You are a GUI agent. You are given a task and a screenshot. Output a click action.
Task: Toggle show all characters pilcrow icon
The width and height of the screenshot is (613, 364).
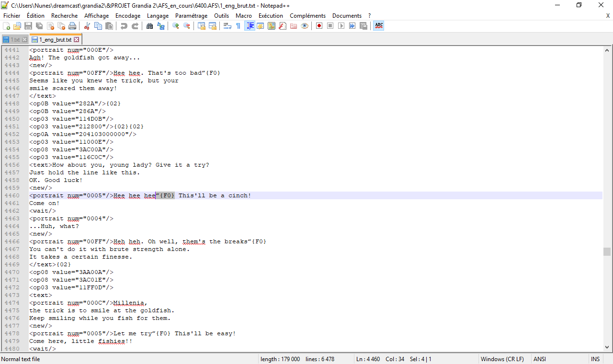click(238, 26)
